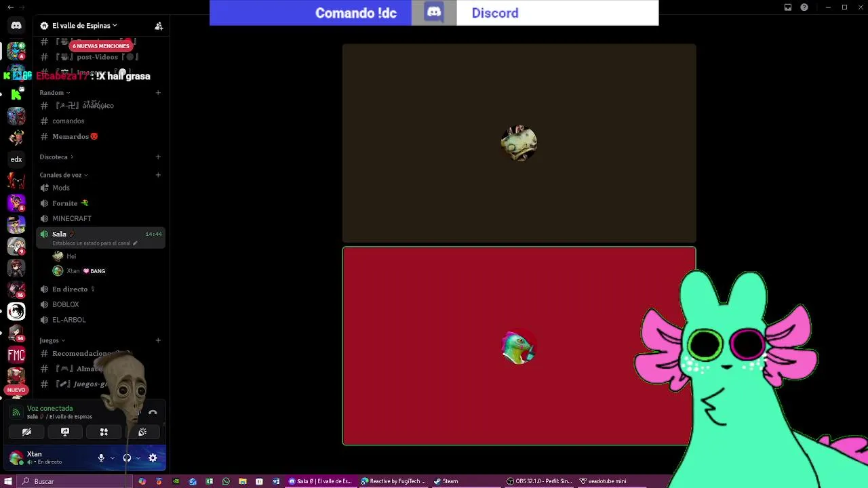Viewport: 868px width, 488px height.
Task: Collapse the Juegos category
Action: tap(52, 340)
